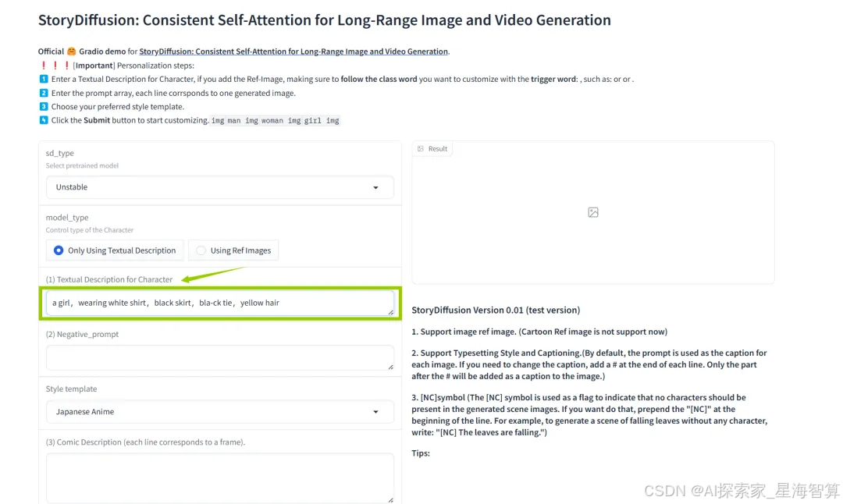This screenshot has height=504, width=843.
Task: Open the StoryDiffusion paper link
Action: [293, 51]
